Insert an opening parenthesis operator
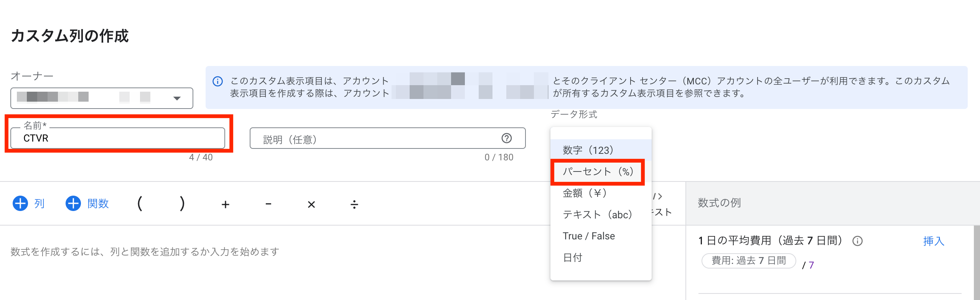The width and height of the screenshot is (980, 300). [140, 204]
